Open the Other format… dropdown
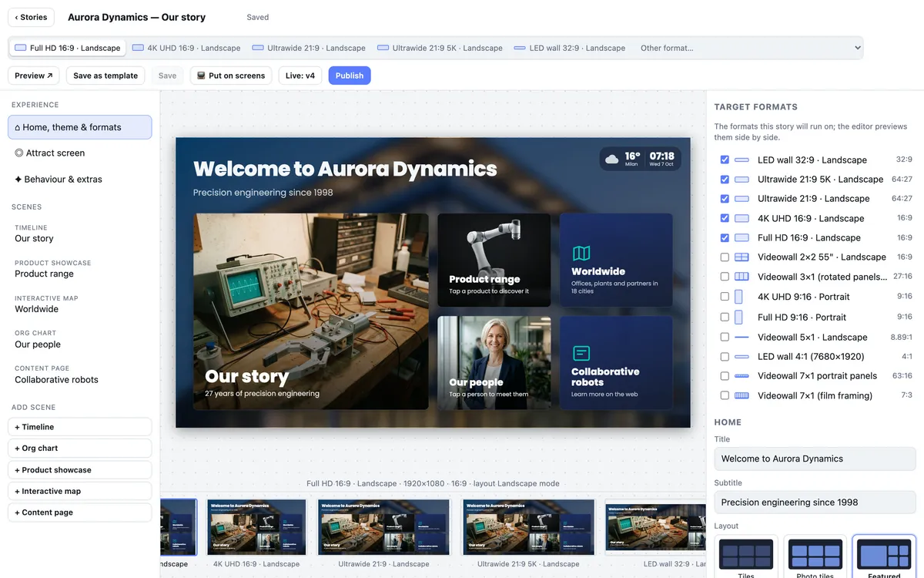The width and height of the screenshot is (924, 578). pos(748,48)
